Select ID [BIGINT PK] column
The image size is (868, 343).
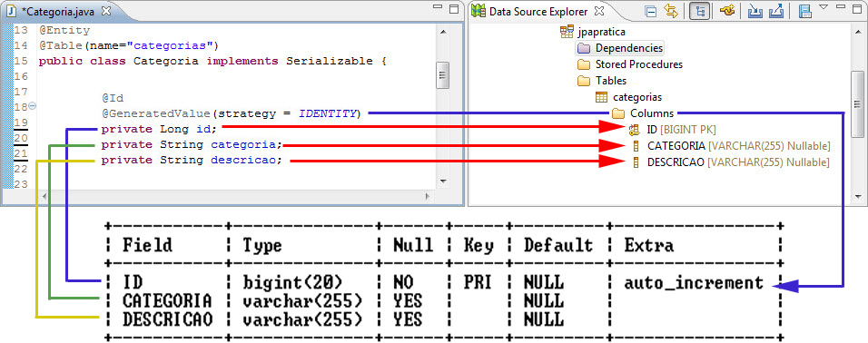point(681,130)
